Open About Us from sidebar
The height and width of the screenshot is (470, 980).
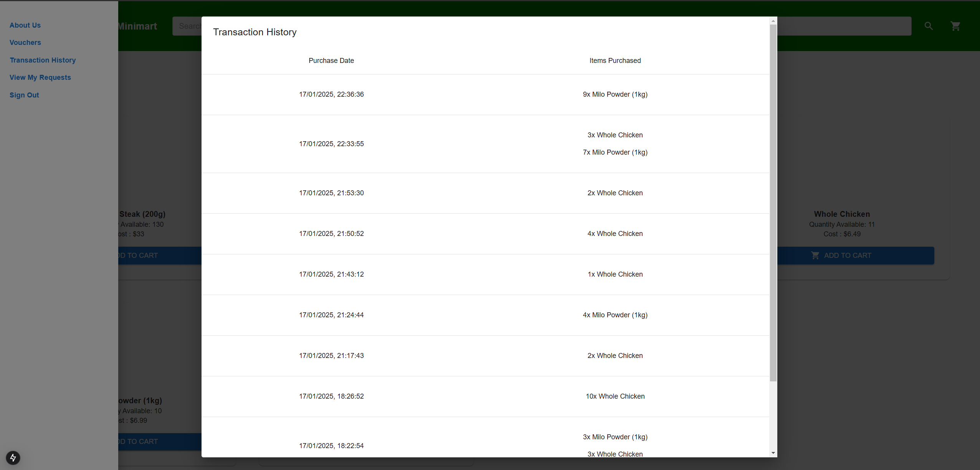[x=25, y=25]
